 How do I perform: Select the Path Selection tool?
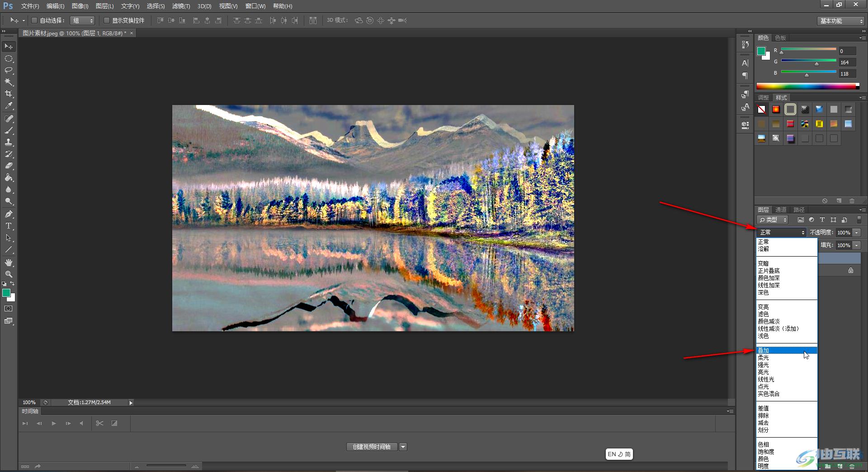[9, 238]
